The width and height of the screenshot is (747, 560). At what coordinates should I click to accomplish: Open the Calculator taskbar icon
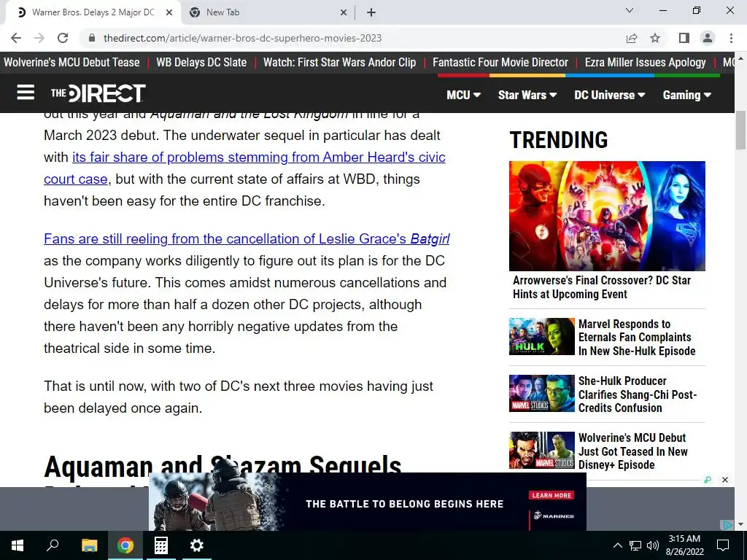pos(161,545)
